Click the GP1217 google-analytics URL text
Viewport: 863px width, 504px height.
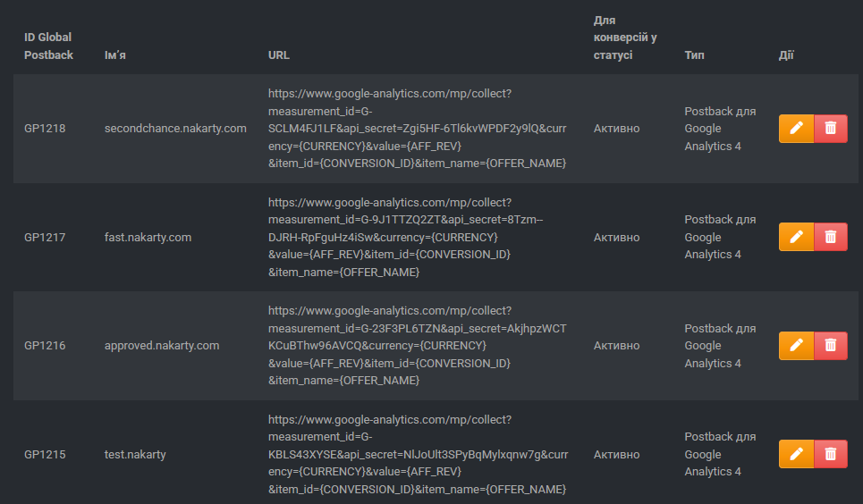pyautogui.click(x=406, y=237)
